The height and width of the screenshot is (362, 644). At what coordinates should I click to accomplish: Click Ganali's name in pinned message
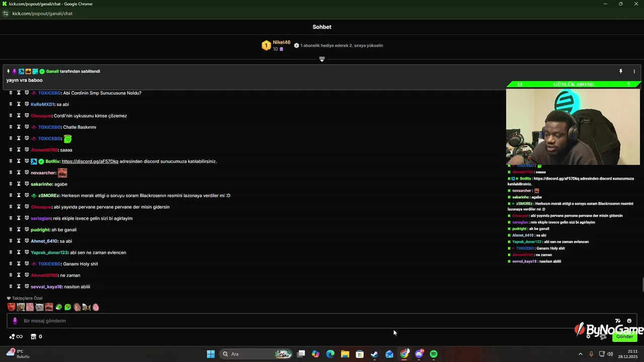pyautogui.click(x=52, y=71)
